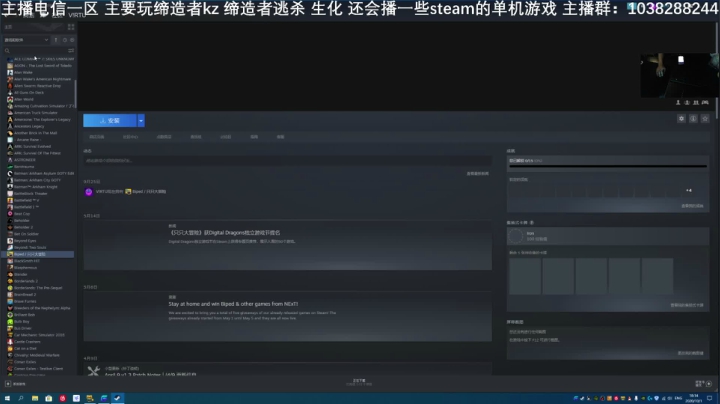Open Windows notification center icon
720x404 pixels.
tap(710, 398)
